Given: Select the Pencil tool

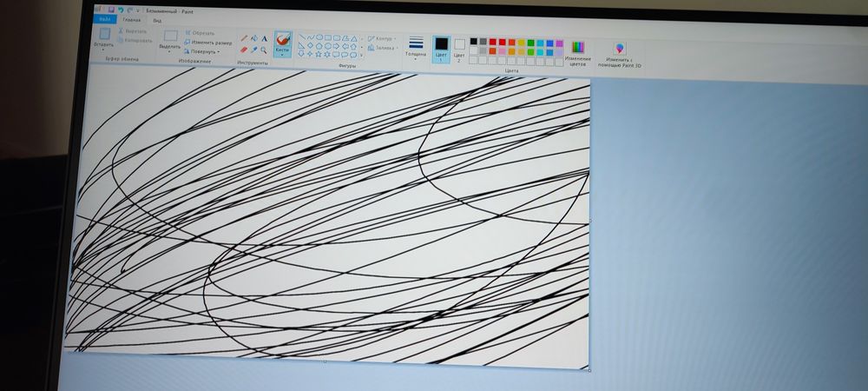Looking at the screenshot, I should 244,38.
